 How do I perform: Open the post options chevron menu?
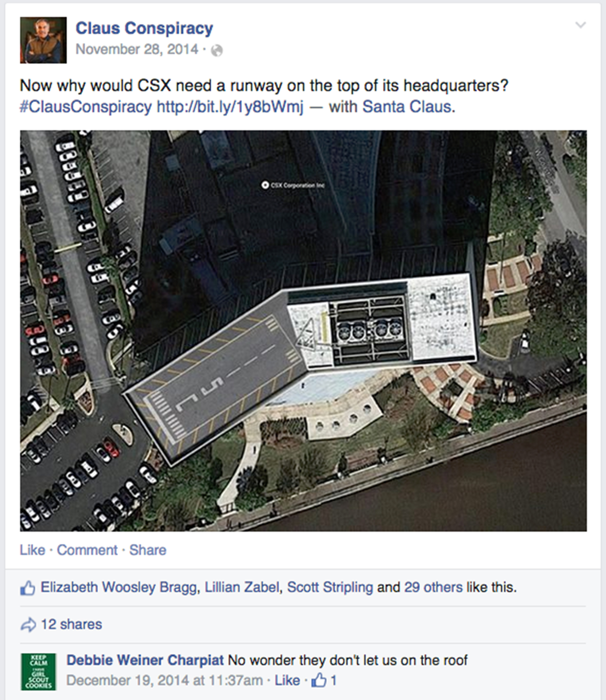[580, 25]
